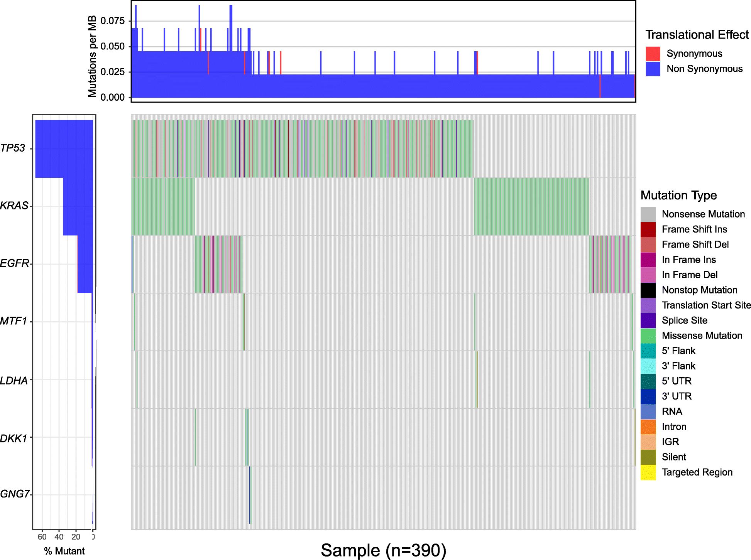Image resolution: width=751 pixels, height=560 pixels.
Task: Click the Synonymous legend label
Action: tap(694, 54)
